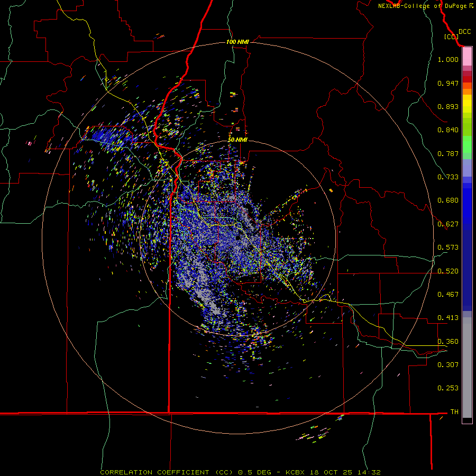Click the "100 NMI" range ring label
The height and width of the screenshot is (476, 476).
(x=237, y=42)
